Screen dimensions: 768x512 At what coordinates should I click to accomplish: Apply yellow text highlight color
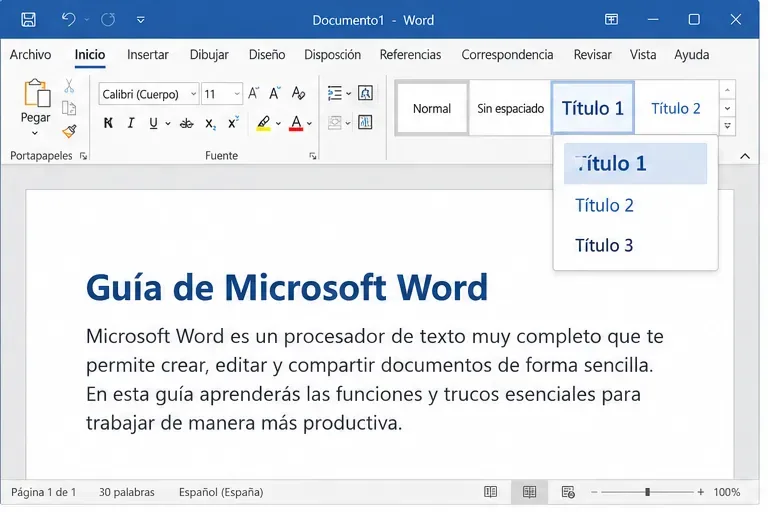[264, 123]
